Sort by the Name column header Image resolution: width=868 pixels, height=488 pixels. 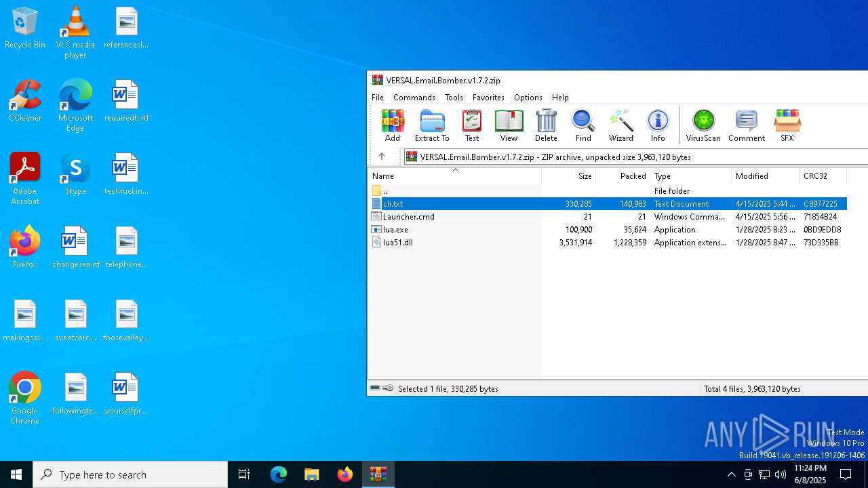tap(454, 176)
